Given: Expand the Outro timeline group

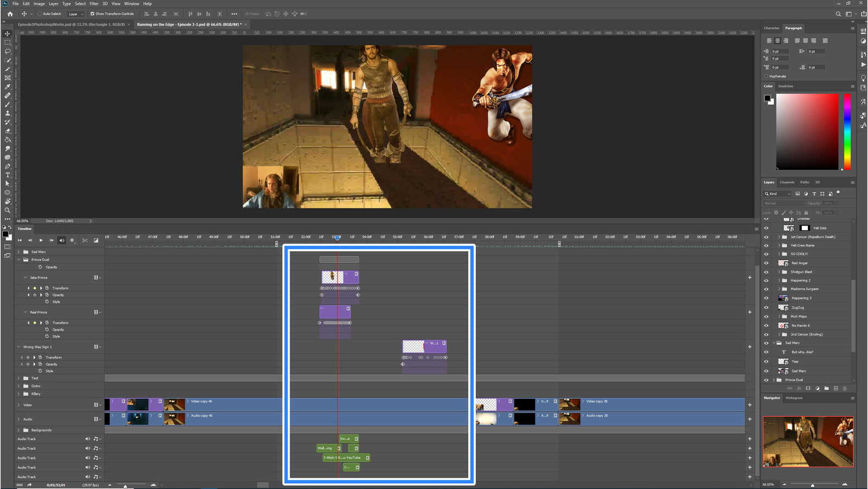Looking at the screenshot, I should pos(19,386).
